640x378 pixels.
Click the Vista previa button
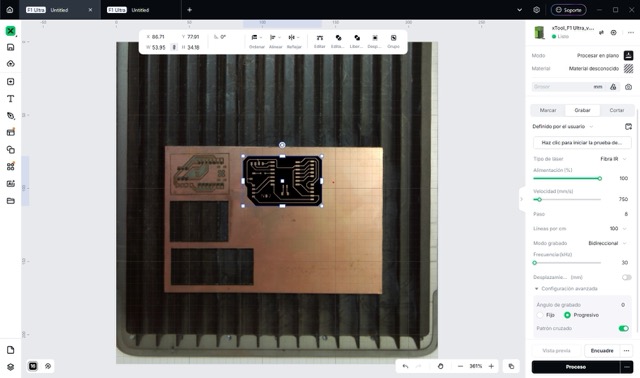[x=556, y=351]
